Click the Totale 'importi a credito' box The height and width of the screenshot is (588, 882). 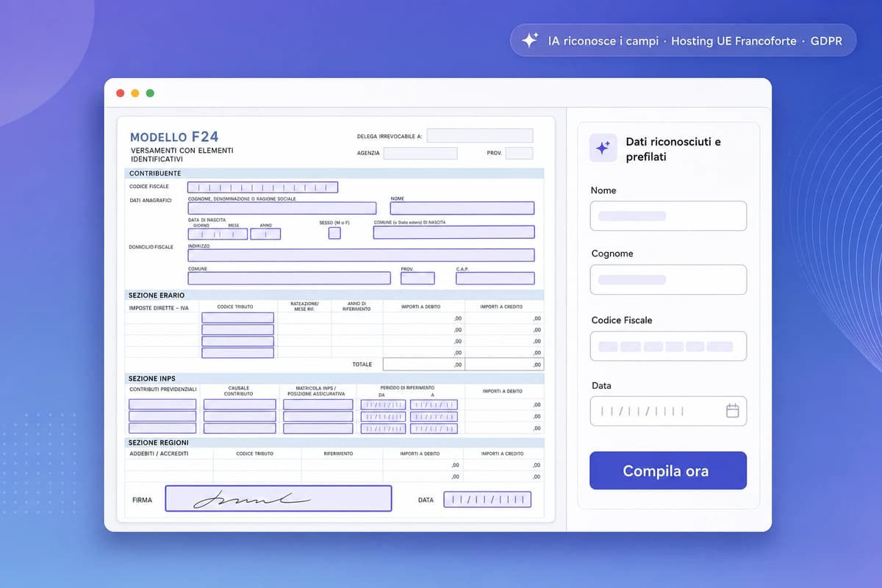504,364
